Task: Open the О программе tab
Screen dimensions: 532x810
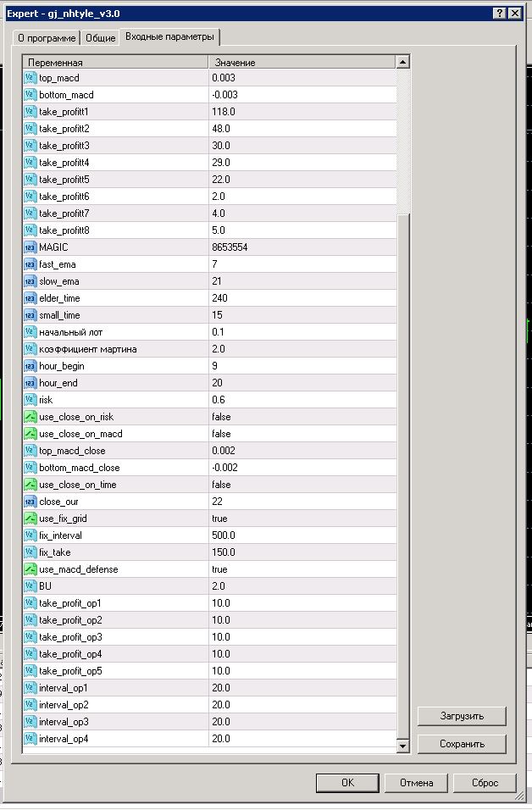Action: click(x=47, y=38)
